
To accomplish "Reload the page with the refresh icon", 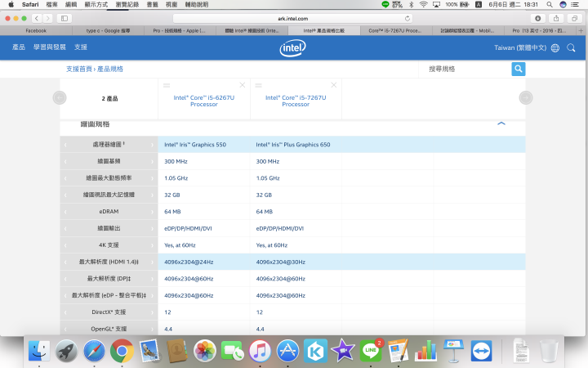I will (x=408, y=18).
